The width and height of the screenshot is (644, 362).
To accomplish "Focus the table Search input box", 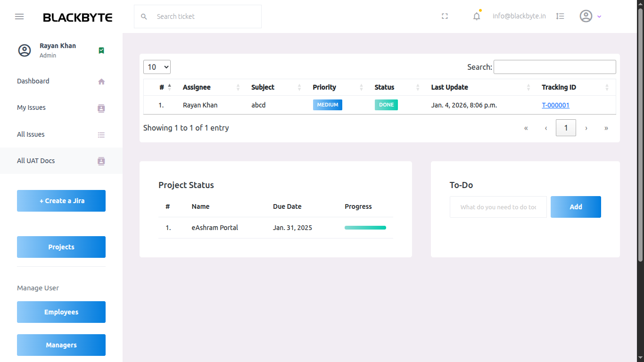I will click(555, 67).
